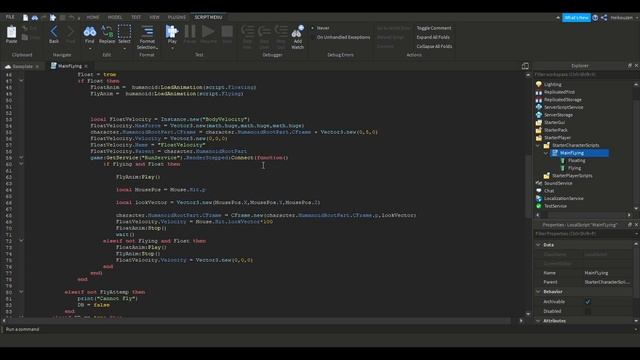Viewport: 640px width, 360px height.
Task: Select Chat in Explorer
Action: 549,191
